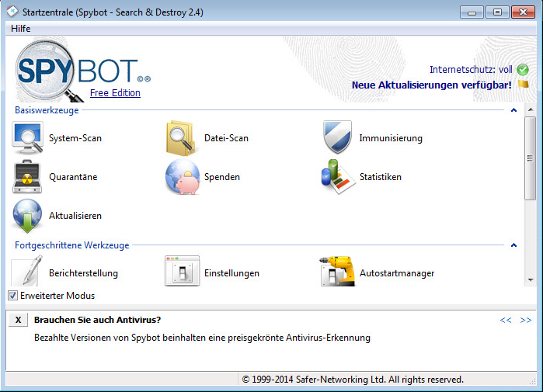Image resolution: width=543 pixels, height=392 pixels.
Task: Click the green Internetschutz checkmark icon
Action: pos(523,70)
